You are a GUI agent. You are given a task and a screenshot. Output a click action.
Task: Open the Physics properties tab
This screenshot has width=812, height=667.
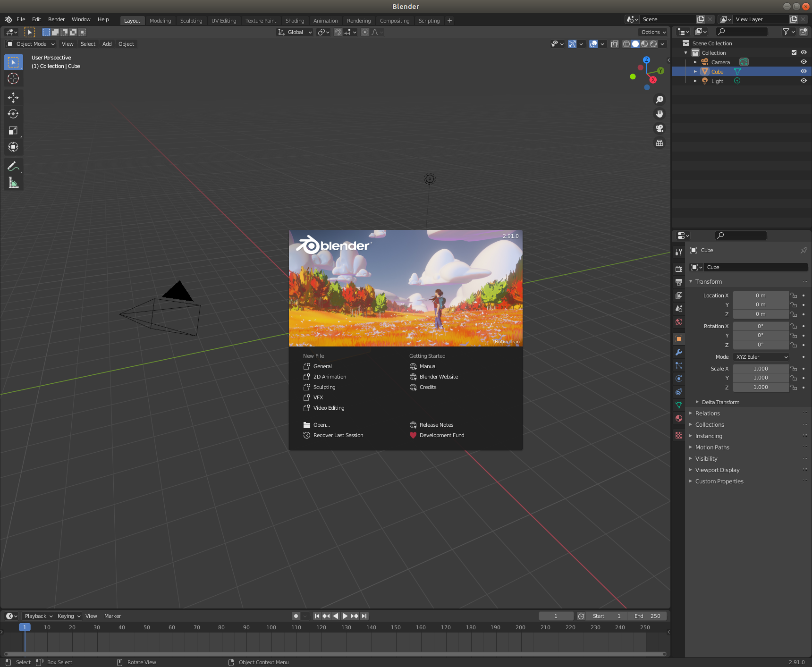(679, 379)
